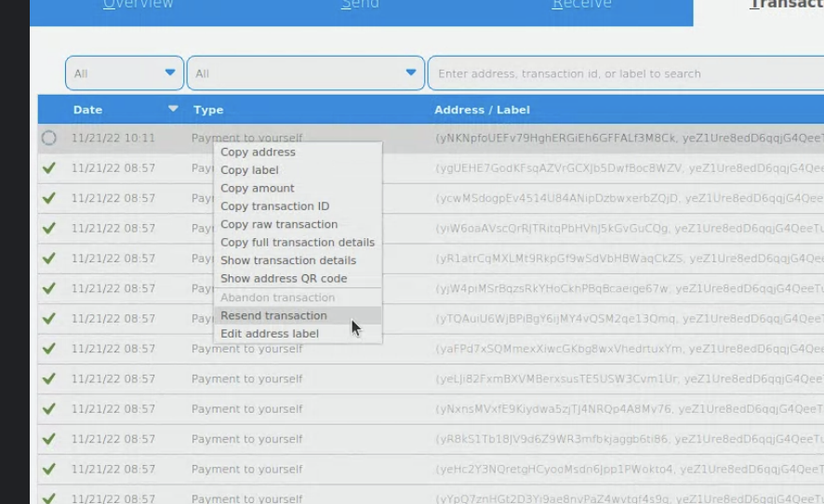
Task: Expand the transaction type 'All' dropdown
Action: pyautogui.click(x=306, y=73)
